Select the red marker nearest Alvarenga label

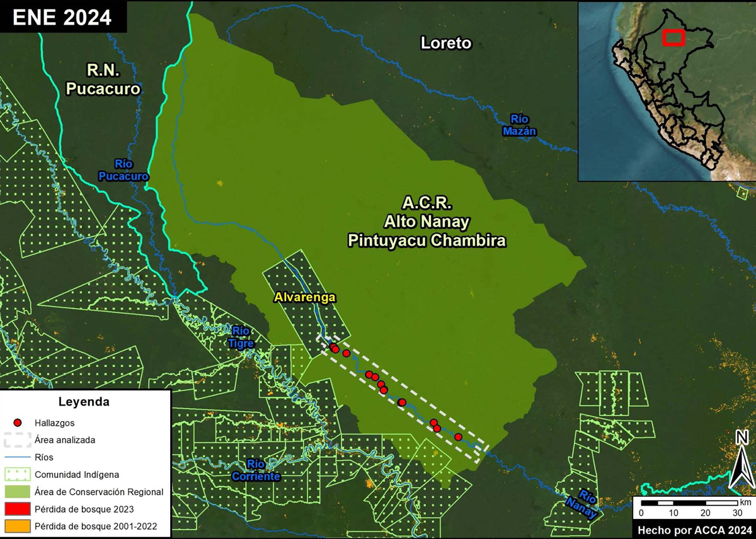click(334, 348)
